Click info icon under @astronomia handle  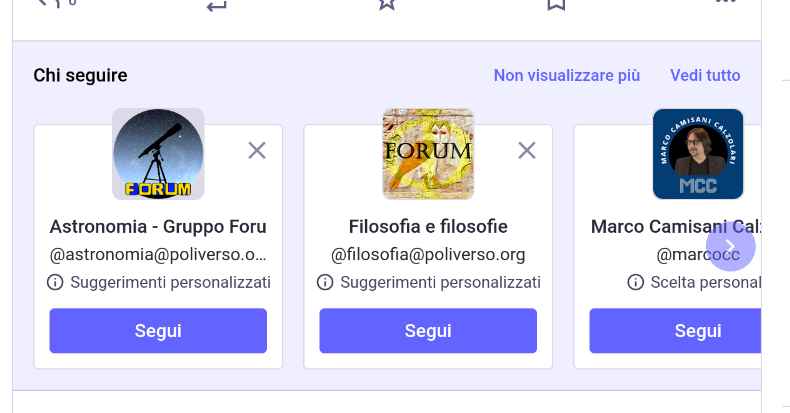55,282
